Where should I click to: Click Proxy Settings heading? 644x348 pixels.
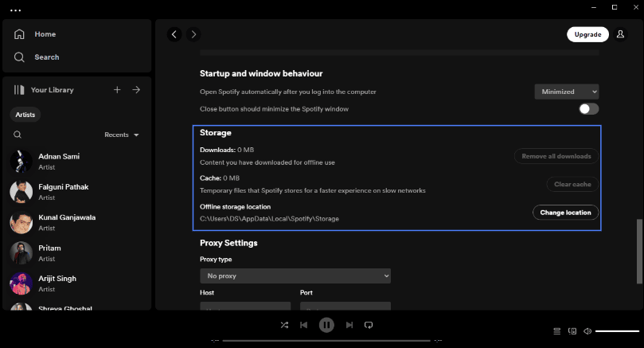tap(228, 243)
